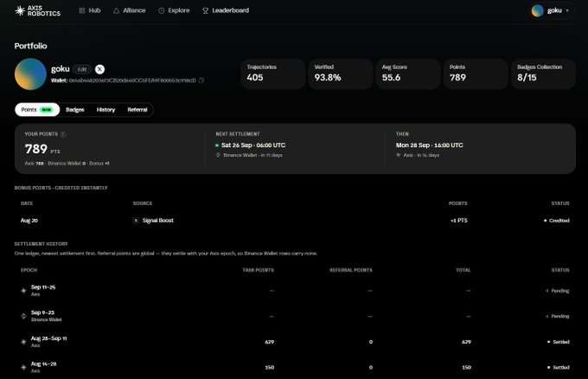Click the Axis icon on Aug 14–28 row
Screen dimensions: 588x379
pyautogui.click(x=23, y=367)
